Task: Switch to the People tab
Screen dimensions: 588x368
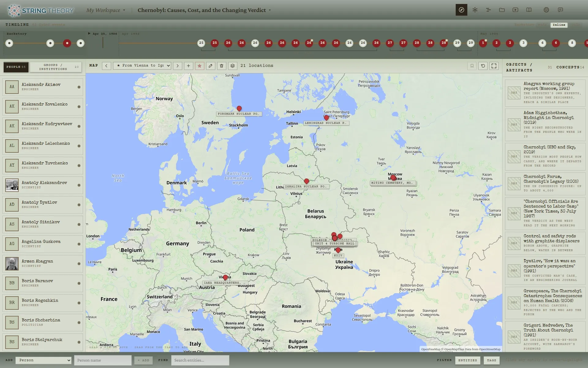Action: [16, 67]
